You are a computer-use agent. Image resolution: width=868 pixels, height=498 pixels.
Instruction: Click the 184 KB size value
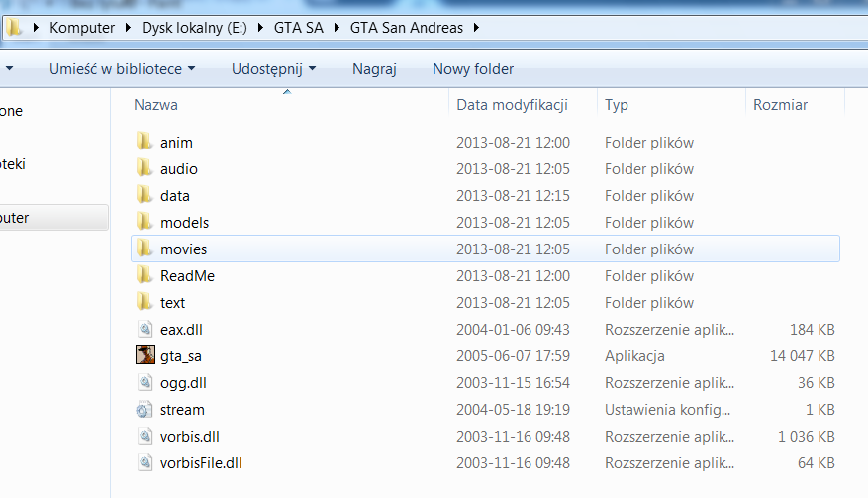coord(813,330)
